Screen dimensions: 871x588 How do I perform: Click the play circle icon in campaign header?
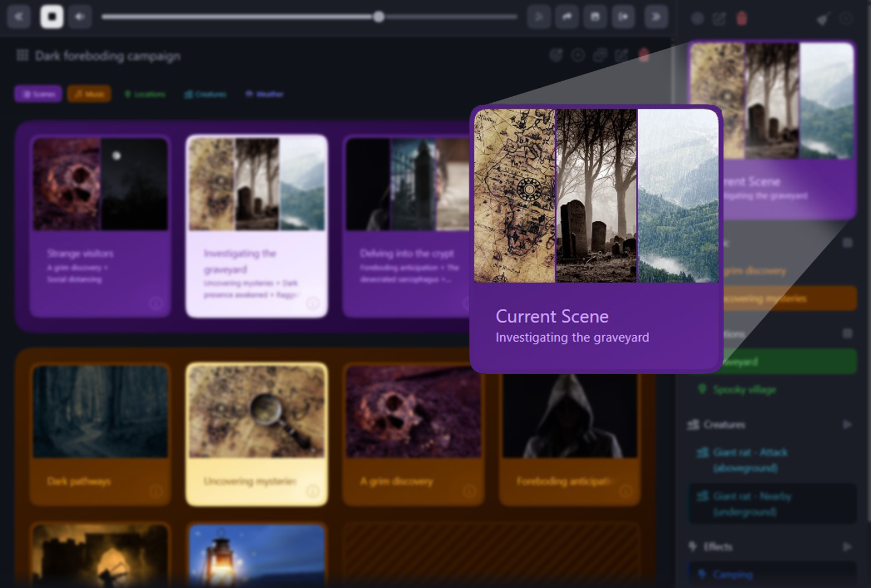click(578, 55)
